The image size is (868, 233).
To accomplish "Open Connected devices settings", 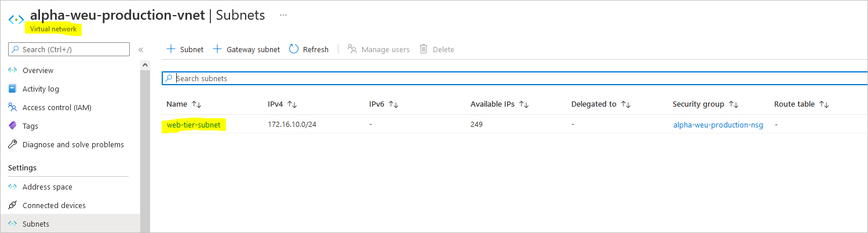I will 54,205.
